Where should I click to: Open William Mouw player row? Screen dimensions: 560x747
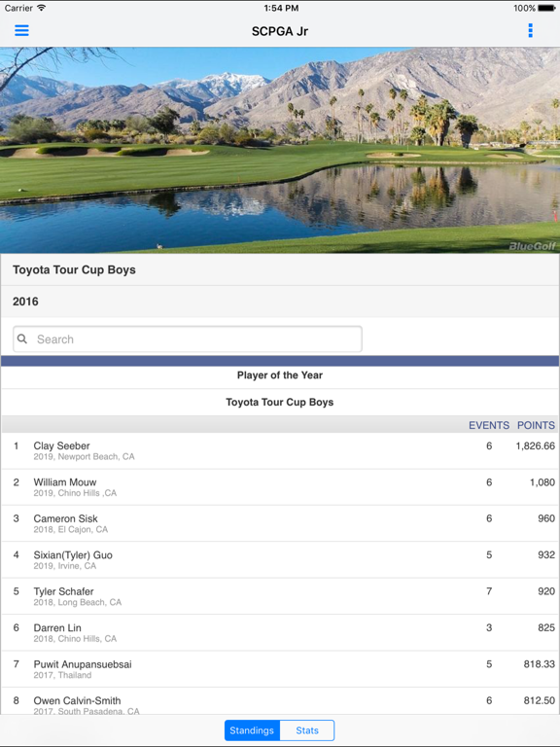[280, 487]
